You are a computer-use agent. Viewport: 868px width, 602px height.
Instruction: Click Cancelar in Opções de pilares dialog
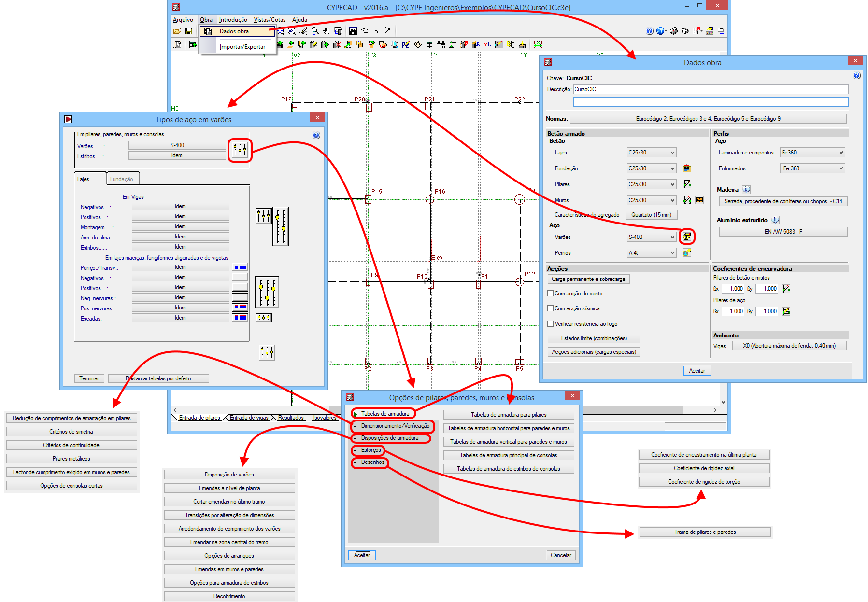[x=561, y=555]
